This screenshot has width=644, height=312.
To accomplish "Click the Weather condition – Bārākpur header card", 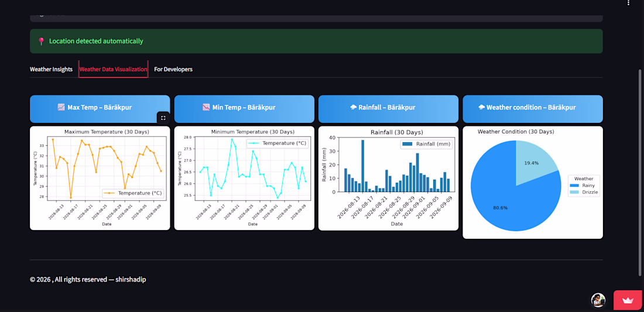I will pyautogui.click(x=533, y=109).
